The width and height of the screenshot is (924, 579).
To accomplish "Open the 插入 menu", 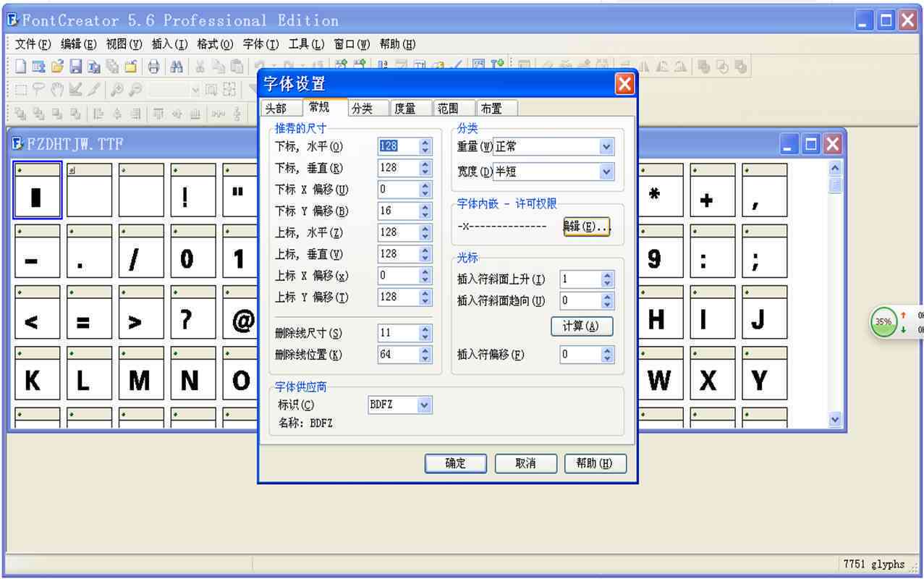I will (170, 44).
